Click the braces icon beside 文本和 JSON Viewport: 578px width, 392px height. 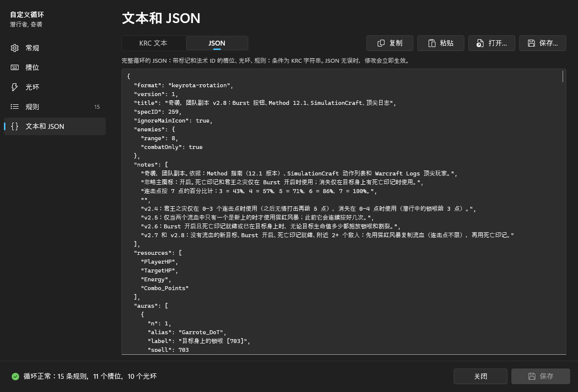click(x=15, y=126)
